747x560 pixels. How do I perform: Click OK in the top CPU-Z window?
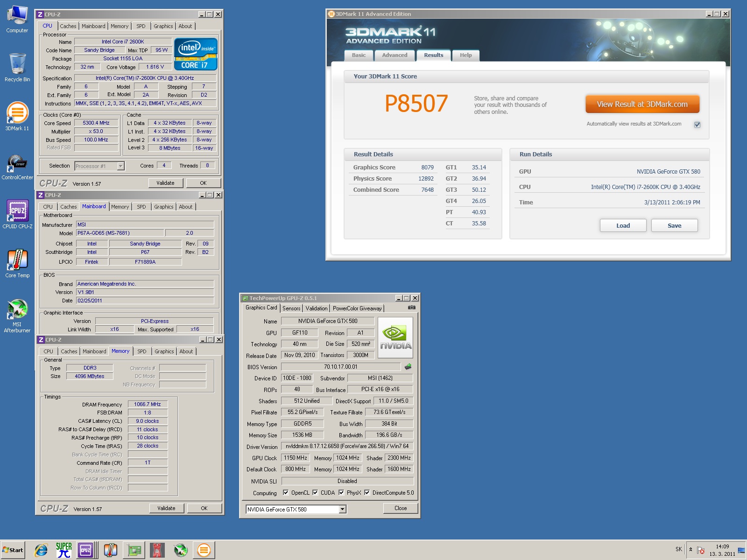(204, 183)
